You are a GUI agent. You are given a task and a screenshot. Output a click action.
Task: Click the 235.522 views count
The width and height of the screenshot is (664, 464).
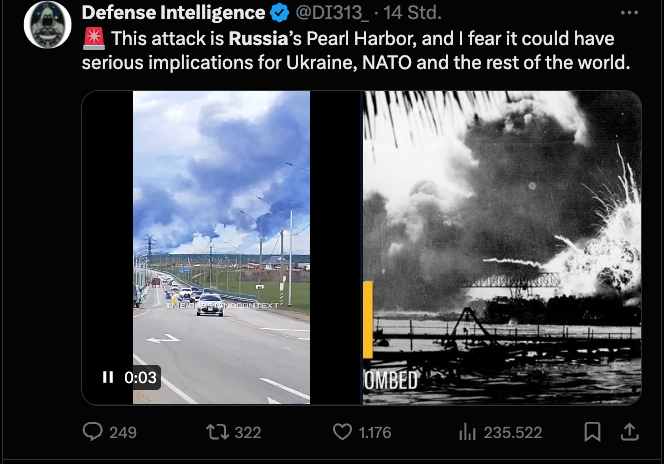pyautogui.click(x=513, y=432)
